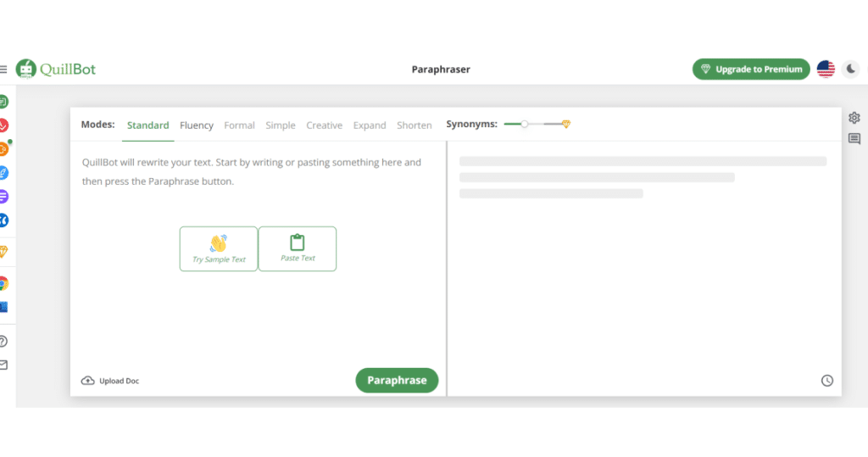Open the red Grammar Checker sidebar icon
The image size is (868, 457).
pyautogui.click(x=3, y=125)
